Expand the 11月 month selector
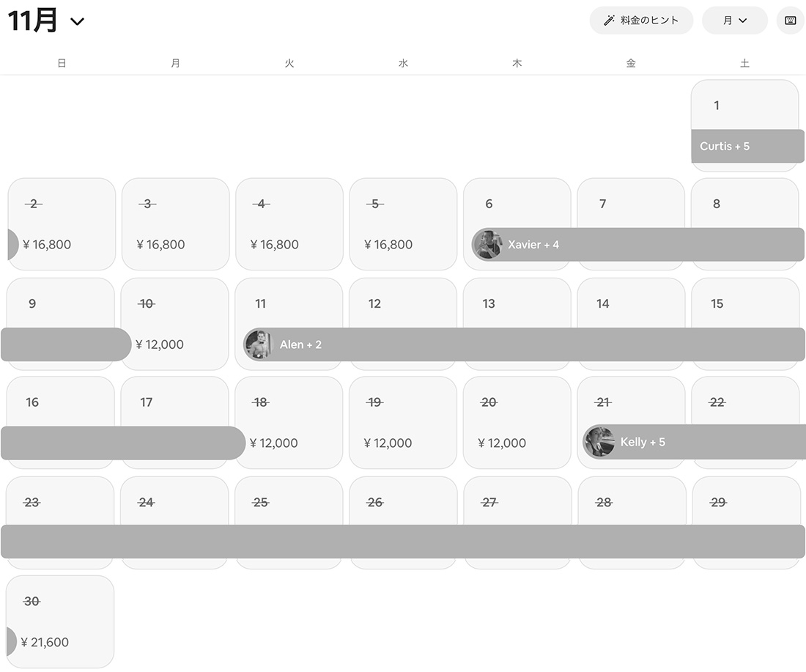 (46, 21)
